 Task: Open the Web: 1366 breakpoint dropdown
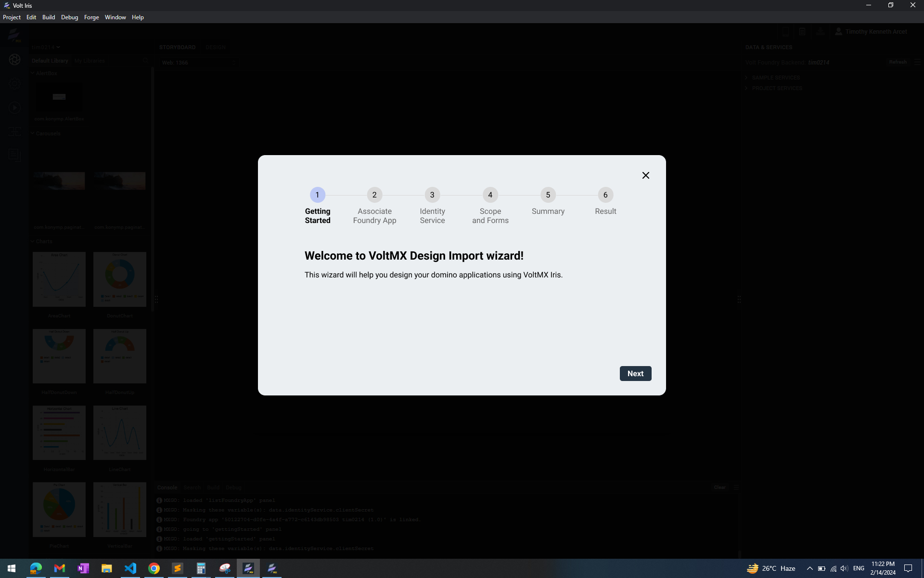click(x=198, y=63)
